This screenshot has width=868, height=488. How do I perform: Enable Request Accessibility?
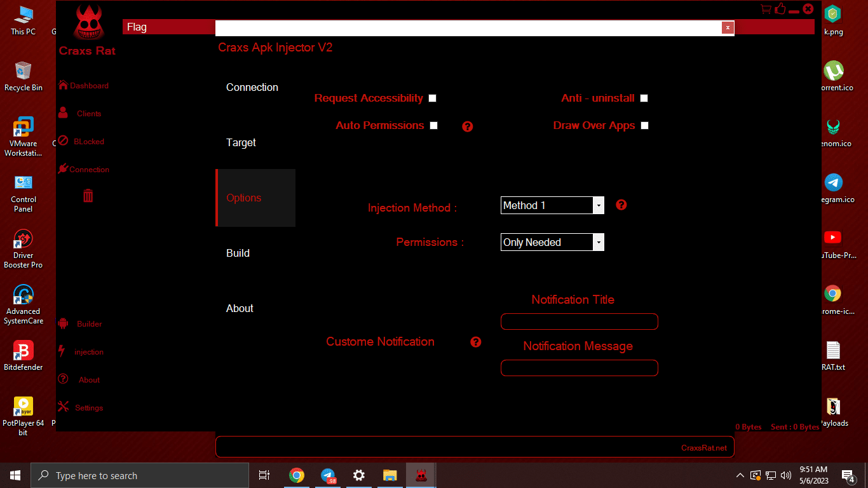tap(432, 98)
